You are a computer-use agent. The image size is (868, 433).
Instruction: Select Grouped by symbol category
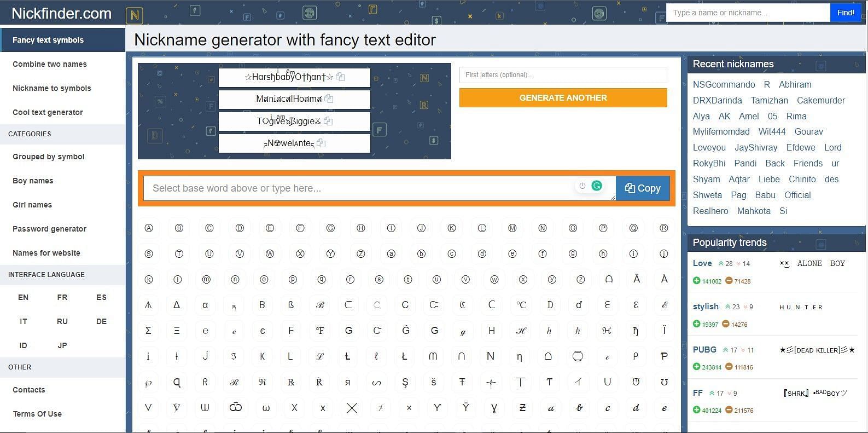coord(48,157)
